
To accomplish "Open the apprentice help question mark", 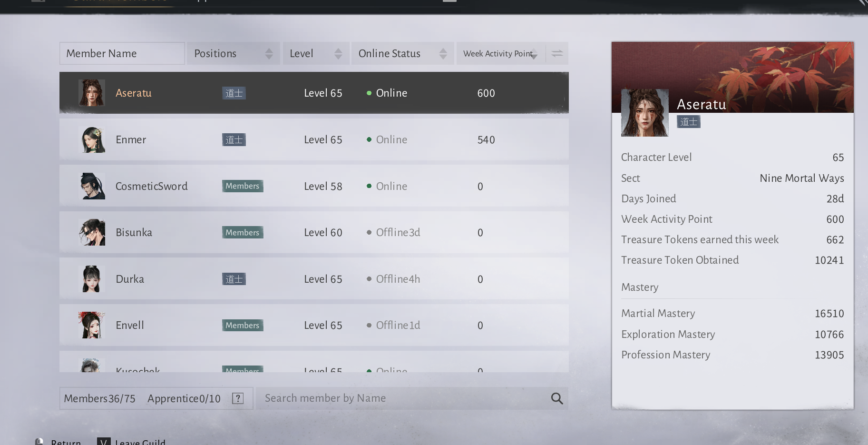I will click(x=238, y=398).
